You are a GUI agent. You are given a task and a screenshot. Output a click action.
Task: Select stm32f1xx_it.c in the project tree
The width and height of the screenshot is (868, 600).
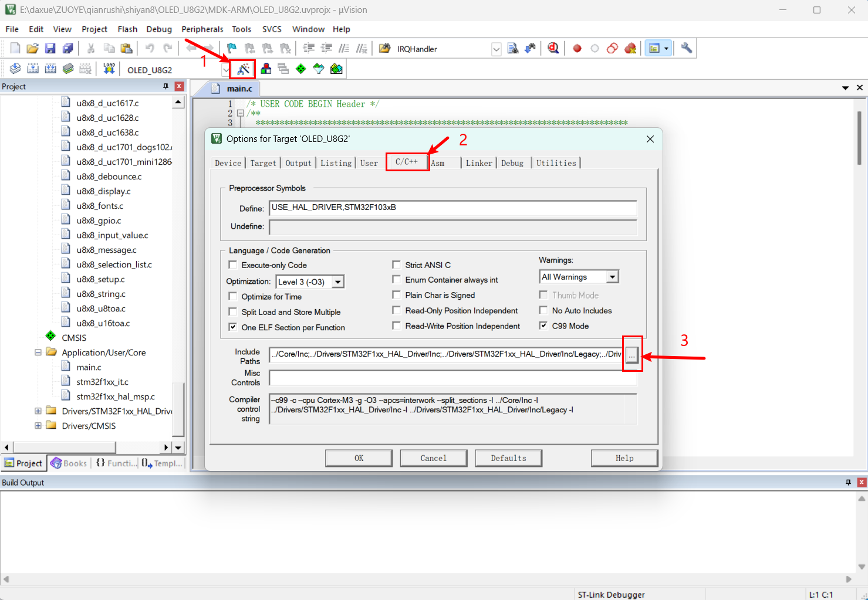coord(102,382)
